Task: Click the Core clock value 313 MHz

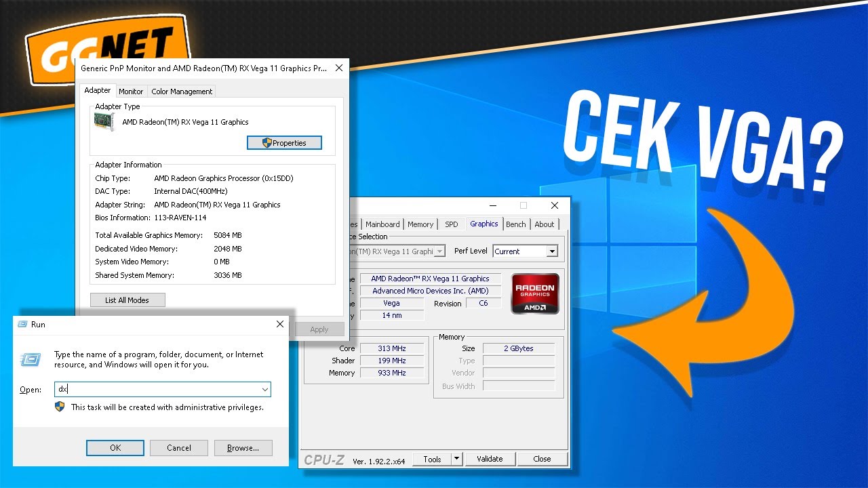Action: (x=392, y=348)
